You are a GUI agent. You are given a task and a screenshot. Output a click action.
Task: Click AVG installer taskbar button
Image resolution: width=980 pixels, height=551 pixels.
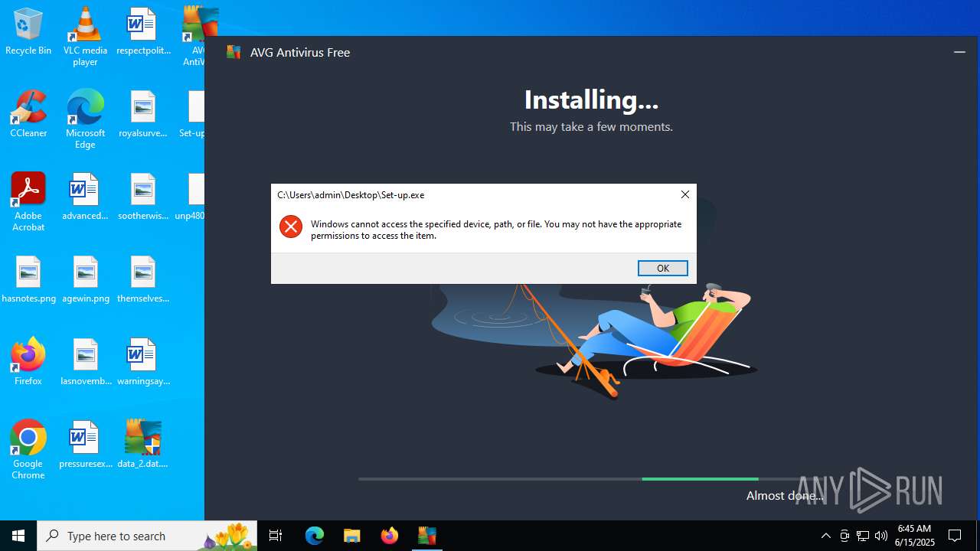427,536
